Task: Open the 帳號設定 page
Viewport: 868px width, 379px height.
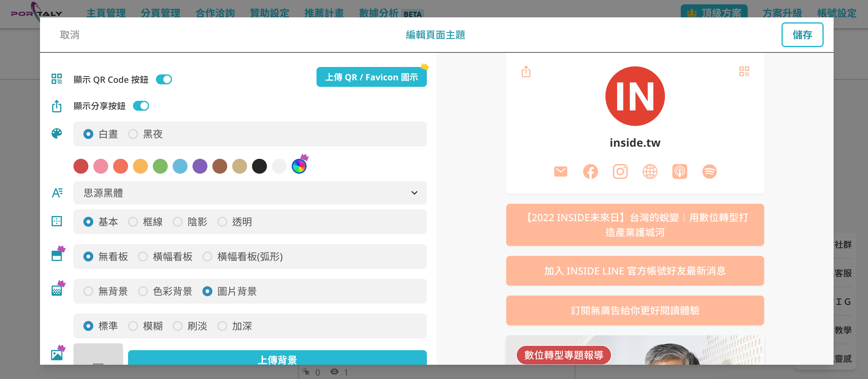Action: [837, 13]
